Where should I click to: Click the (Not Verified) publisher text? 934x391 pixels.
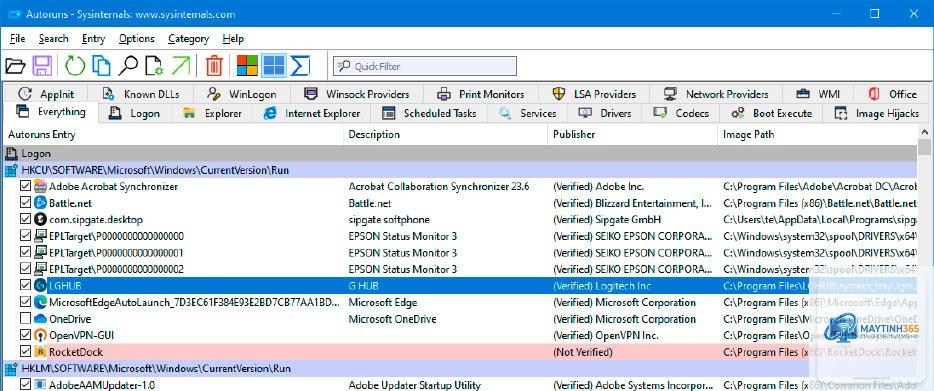pos(583,352)
